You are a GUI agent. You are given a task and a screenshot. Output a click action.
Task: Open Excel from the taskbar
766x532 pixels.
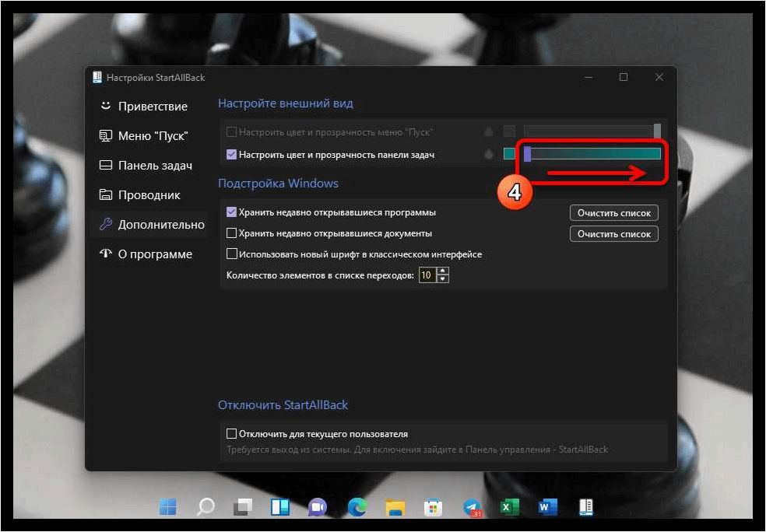[x=509, y=508]
